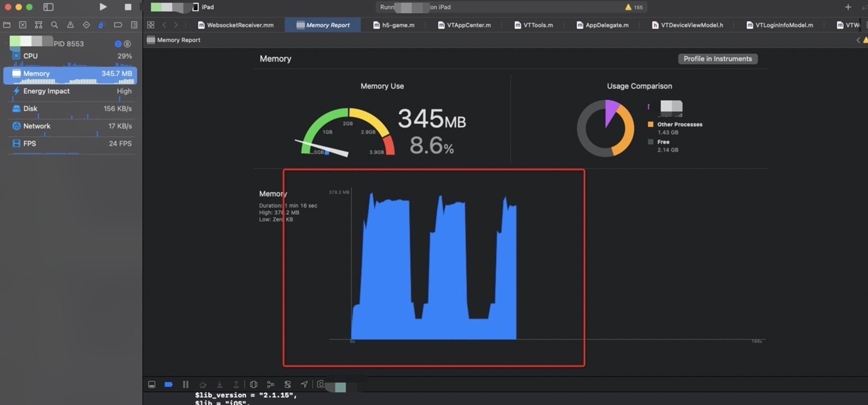This screenshot has height=405, width=868.
Task: Open the Project navigator folder icon
Action: click(7, 25)
